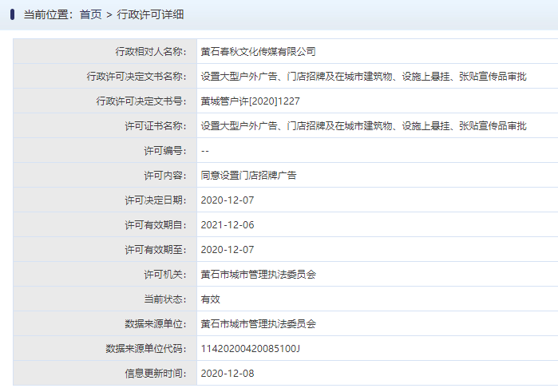Select the 数据来源单位 value text
The image size is (558, 392).
point(258,324)
